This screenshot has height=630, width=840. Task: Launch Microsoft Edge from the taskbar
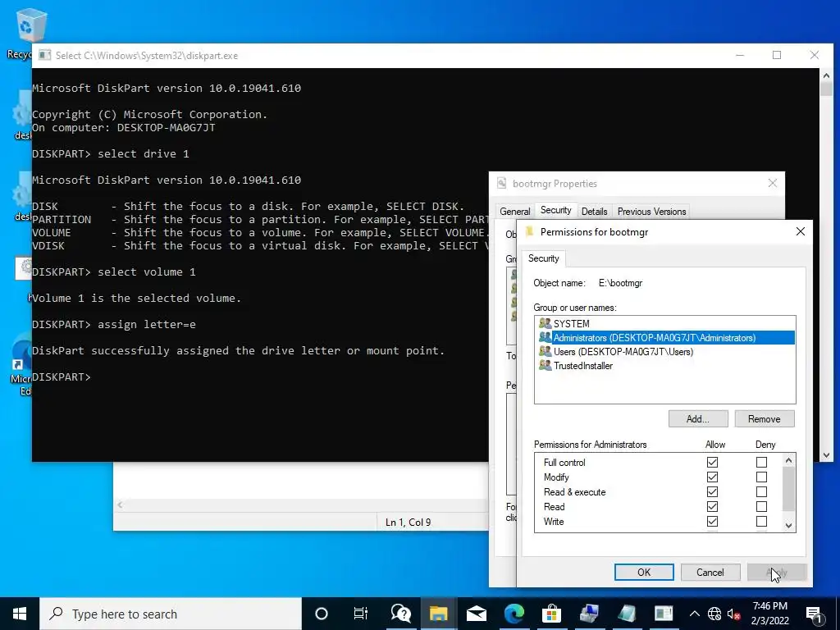pos(514,614)
